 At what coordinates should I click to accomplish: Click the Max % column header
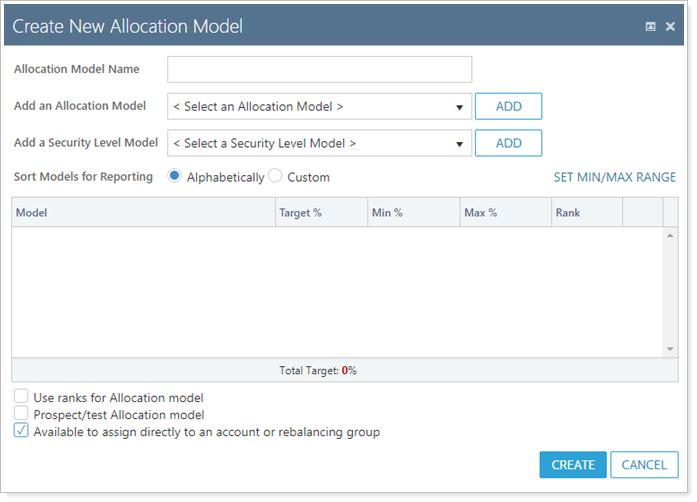(505, 213)
